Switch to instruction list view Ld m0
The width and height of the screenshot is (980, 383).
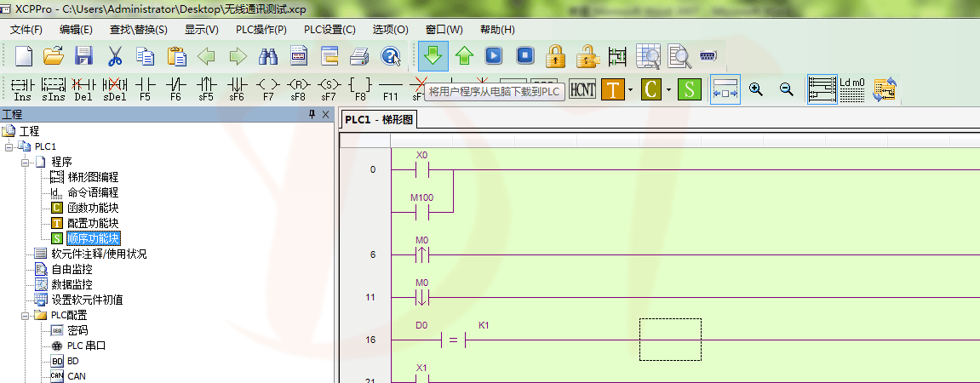point(852,89)
